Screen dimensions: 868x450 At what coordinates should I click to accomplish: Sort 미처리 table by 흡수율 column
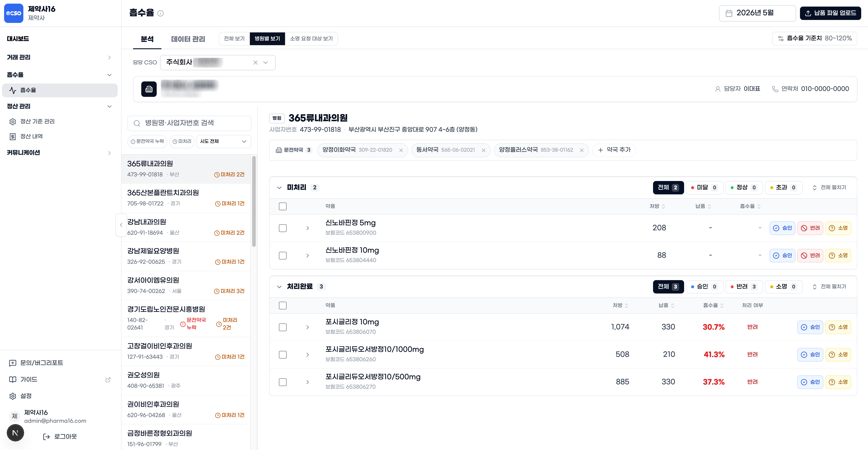[750, 206]
